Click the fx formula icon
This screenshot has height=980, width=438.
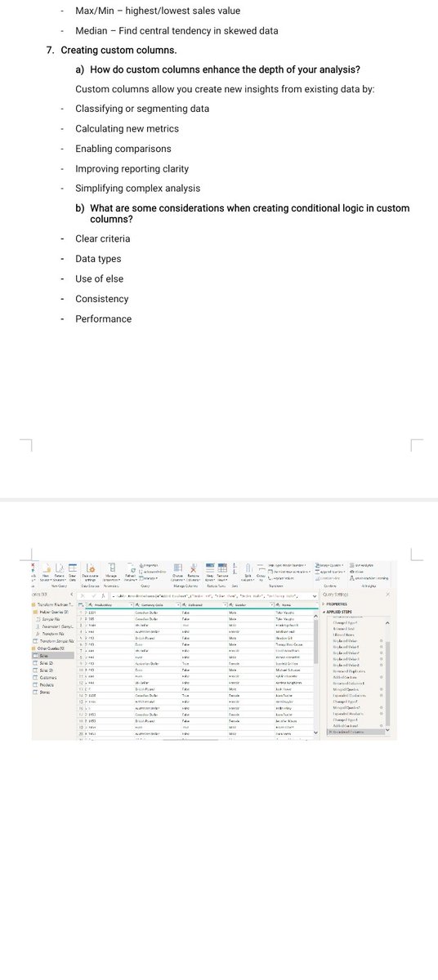[x=102, y=596]
